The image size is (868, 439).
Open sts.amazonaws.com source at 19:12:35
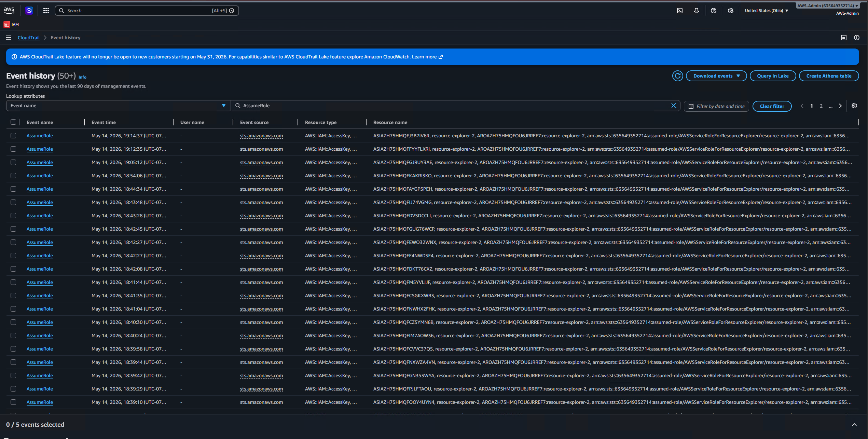[x=261, y=149]
